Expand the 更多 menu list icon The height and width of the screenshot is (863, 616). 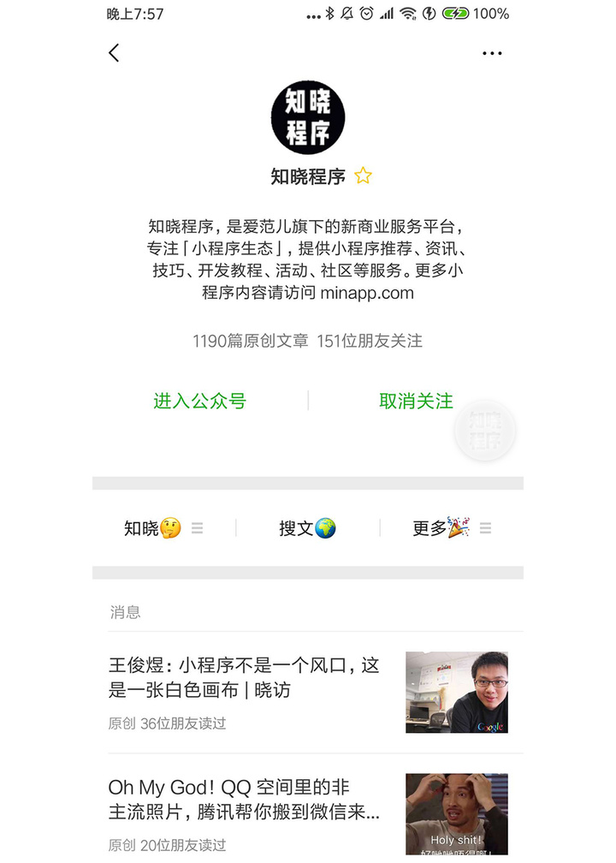(x=485, y=528)
